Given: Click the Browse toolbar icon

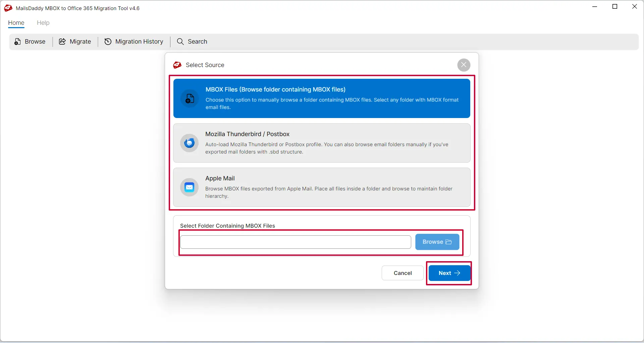Looking at the screenshot, I should [17, 42].
